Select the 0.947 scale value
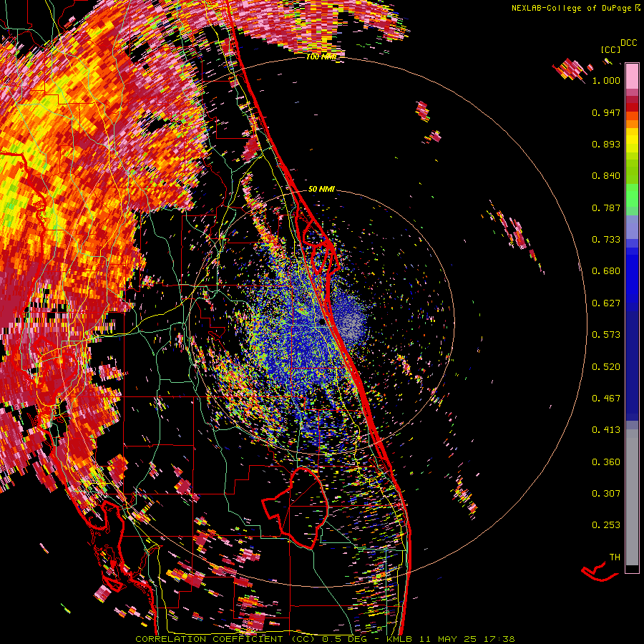 [x=606, y=112]
